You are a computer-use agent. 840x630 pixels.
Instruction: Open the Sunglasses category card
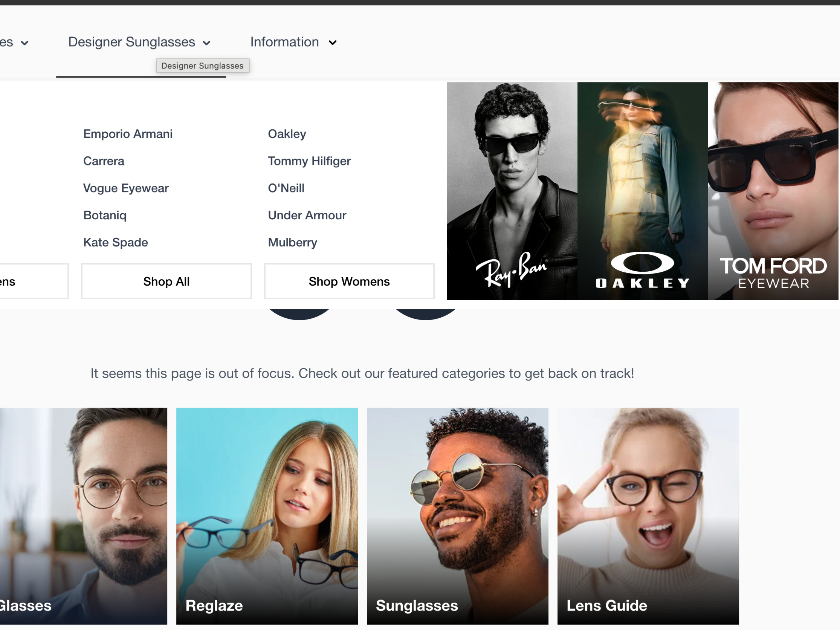click(x=458, y=516)
